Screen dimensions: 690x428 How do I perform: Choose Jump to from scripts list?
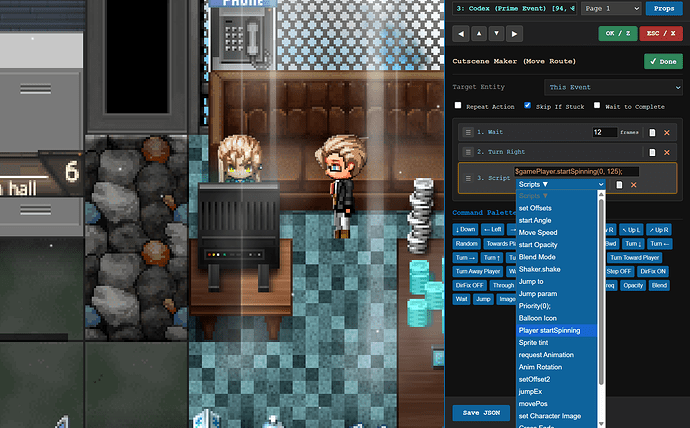tap(557, 282)
